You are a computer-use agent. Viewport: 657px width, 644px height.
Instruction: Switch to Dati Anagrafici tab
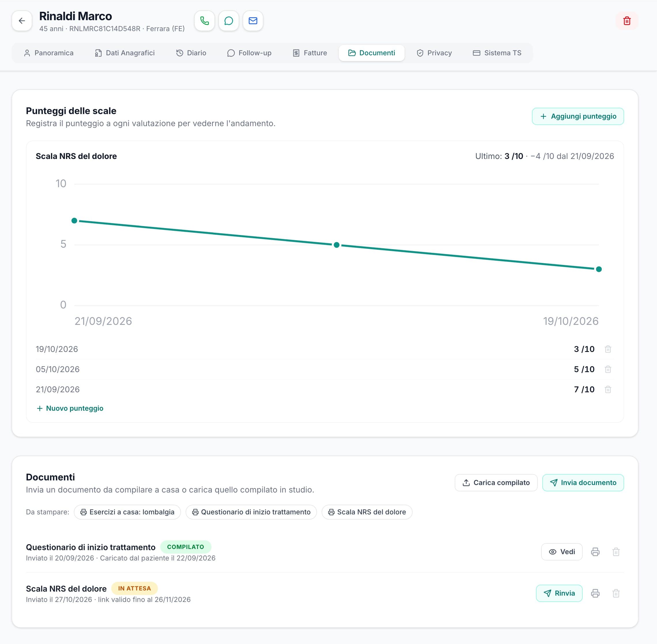click(125, 53)
